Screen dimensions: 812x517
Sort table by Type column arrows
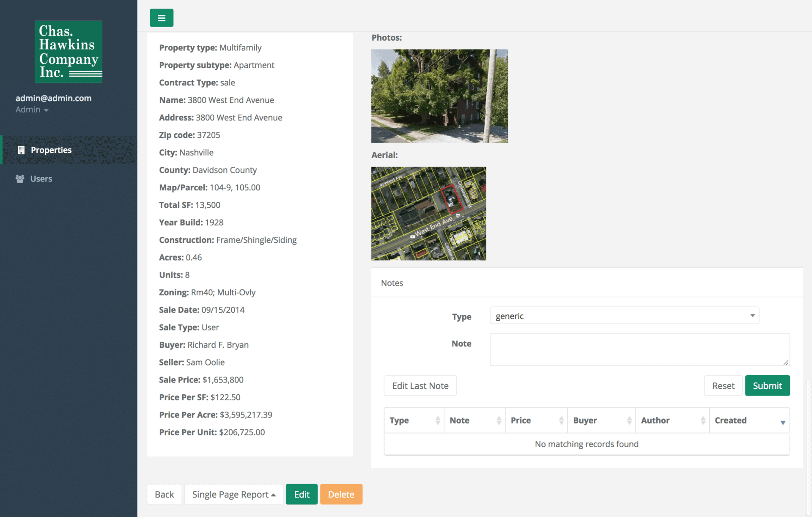click(x=437, y=421)
